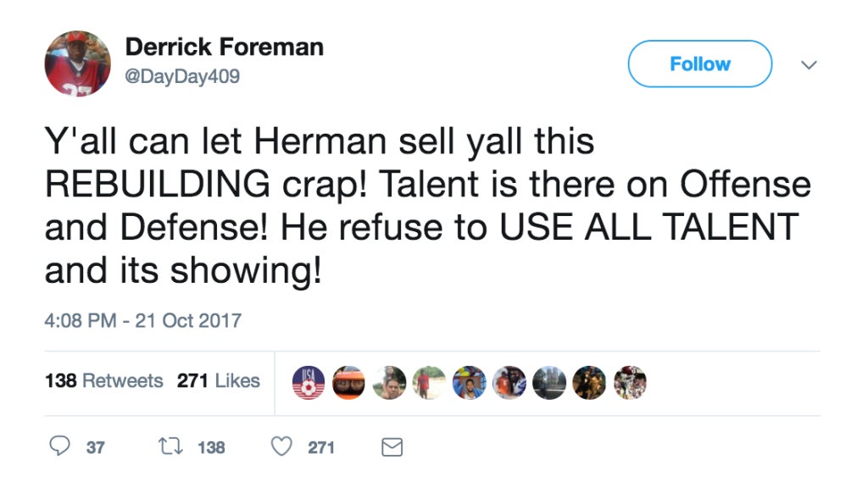Click the last liker avatar

click(x=630, y=382)
